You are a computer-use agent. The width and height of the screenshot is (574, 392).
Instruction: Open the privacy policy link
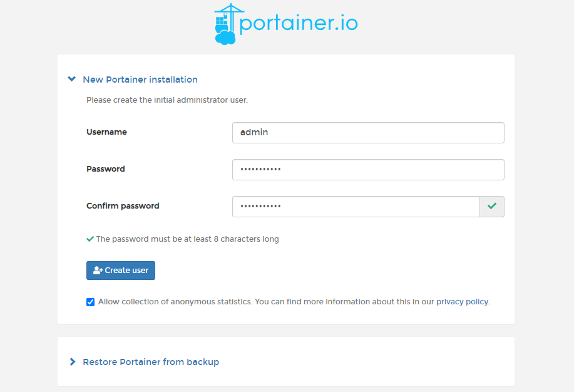[x=462, y=301]
